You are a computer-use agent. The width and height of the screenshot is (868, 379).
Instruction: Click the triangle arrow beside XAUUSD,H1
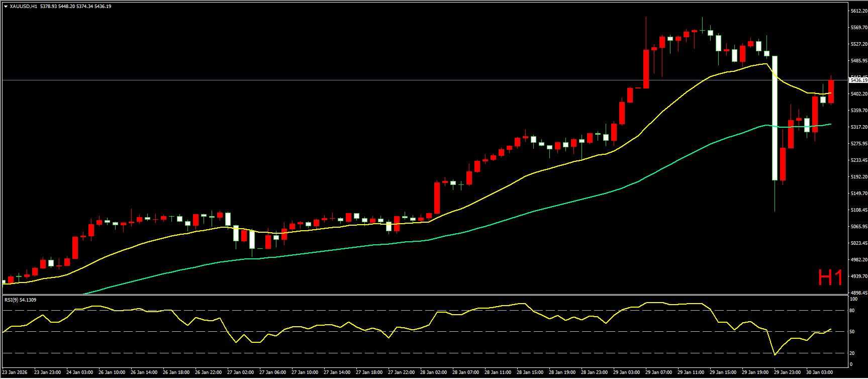click(6, 7)
